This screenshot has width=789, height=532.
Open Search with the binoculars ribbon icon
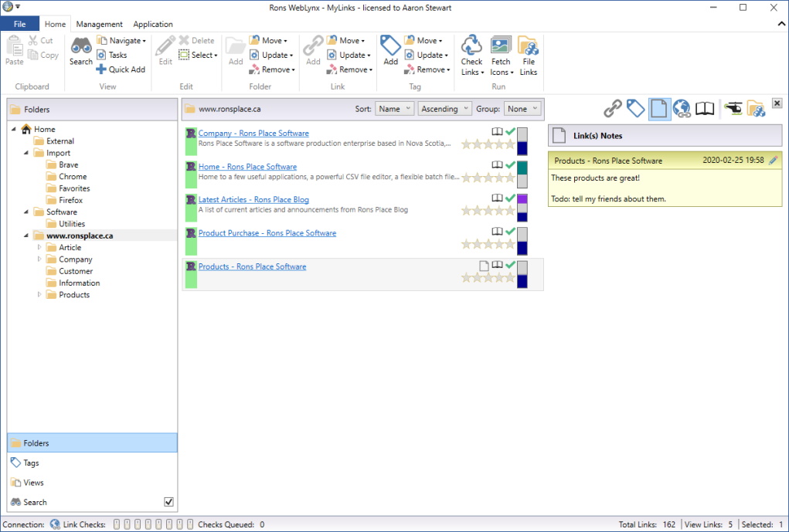point(80,46)
